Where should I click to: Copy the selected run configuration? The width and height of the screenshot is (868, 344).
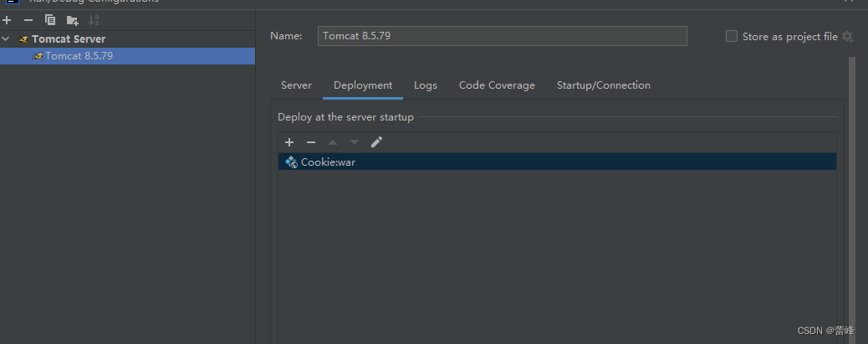(x=50, y=20)
